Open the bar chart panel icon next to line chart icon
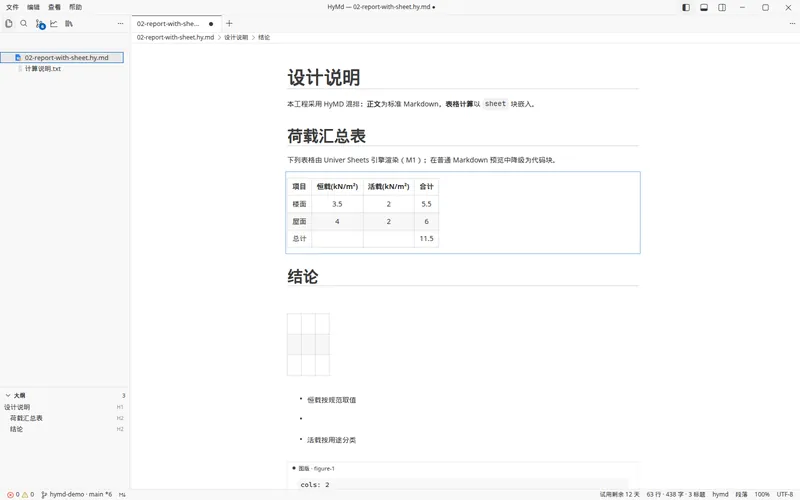This screenshot has width=800, height=500. (69, 23)
